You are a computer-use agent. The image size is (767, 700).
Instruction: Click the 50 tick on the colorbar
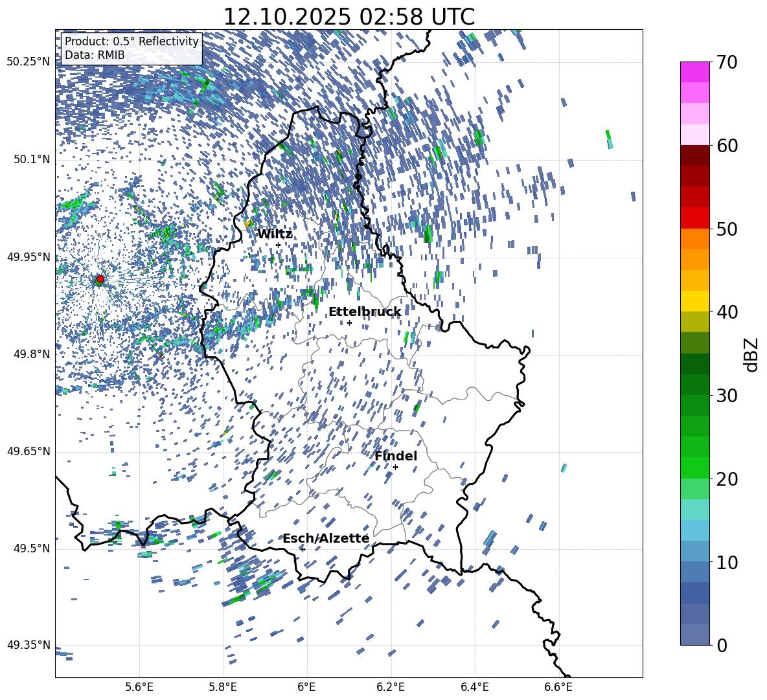(727, 229)
